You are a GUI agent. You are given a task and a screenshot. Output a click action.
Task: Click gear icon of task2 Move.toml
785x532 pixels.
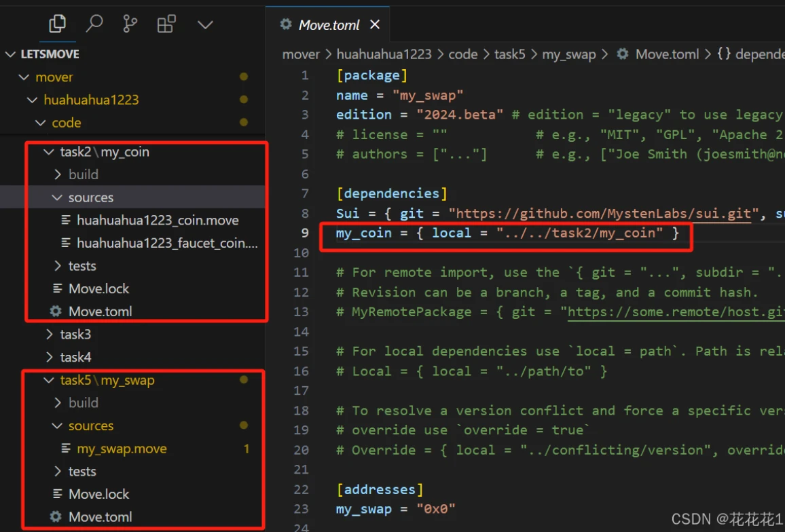pyautogui.click(x=56, y=311)
